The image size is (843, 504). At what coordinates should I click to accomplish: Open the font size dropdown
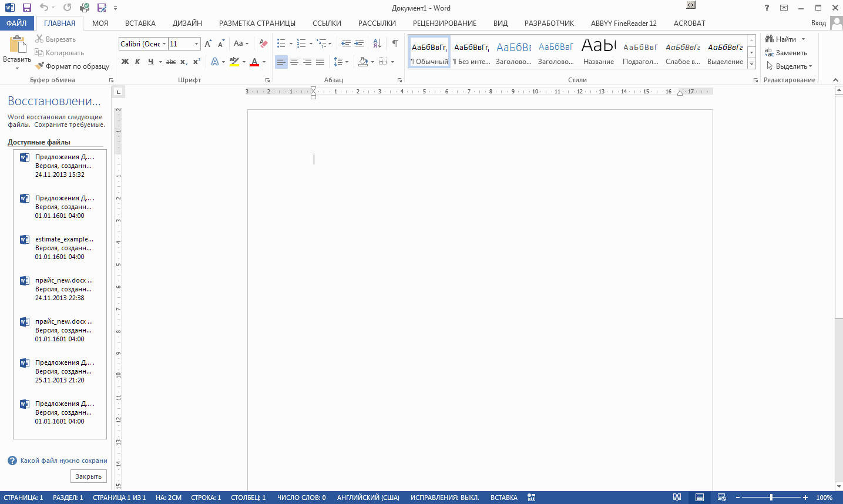tap(197, 44)
